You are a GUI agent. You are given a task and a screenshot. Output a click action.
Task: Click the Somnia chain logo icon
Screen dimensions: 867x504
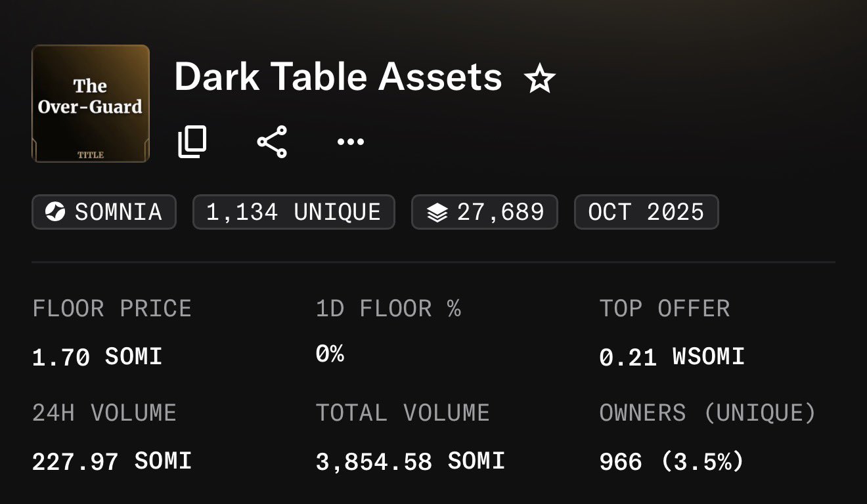point(56,212)
